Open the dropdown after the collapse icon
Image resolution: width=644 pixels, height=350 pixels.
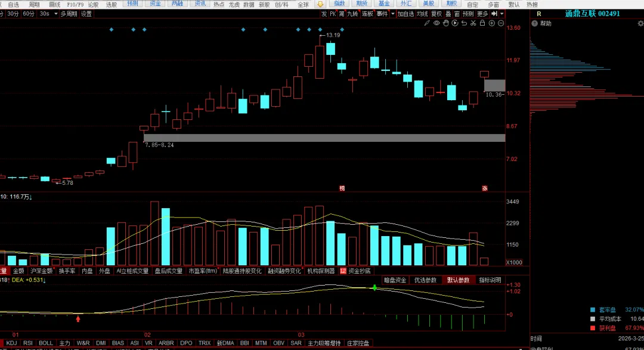tap(502, 14)
